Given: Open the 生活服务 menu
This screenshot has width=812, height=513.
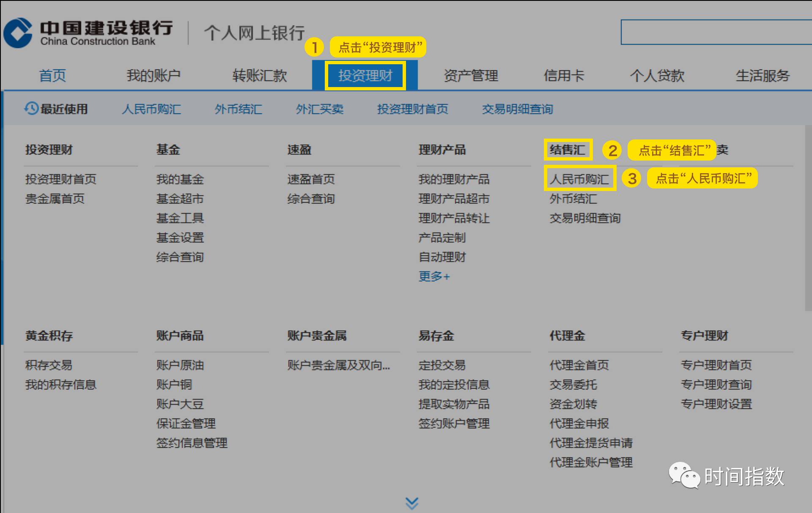Looking at the screenshot, I should pos(763,76).
